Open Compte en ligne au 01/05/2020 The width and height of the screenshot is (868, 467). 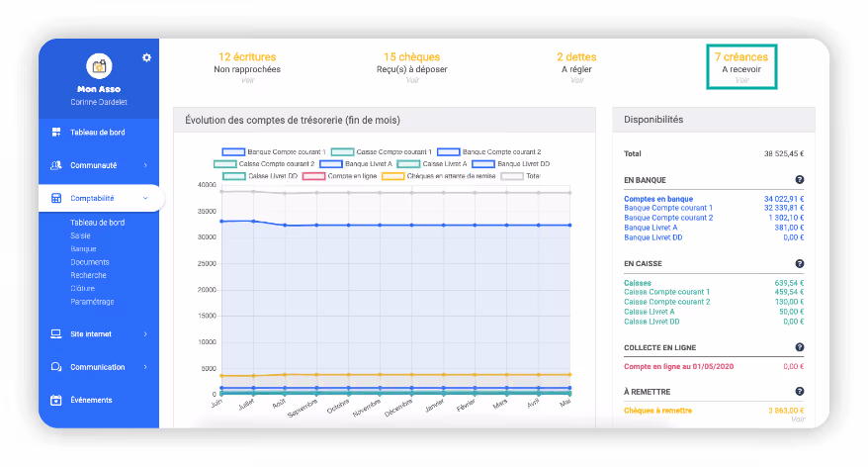pos(678,367)
